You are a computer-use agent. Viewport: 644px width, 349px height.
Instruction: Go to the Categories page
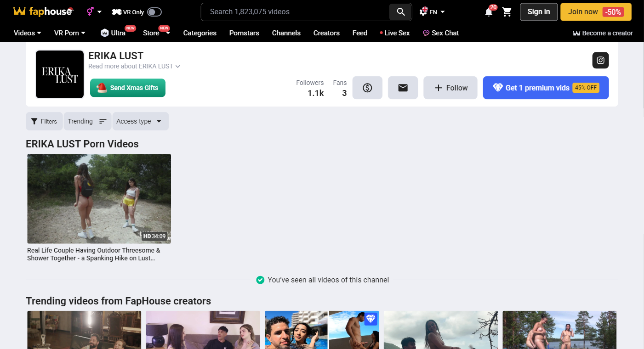pos(200,33)
